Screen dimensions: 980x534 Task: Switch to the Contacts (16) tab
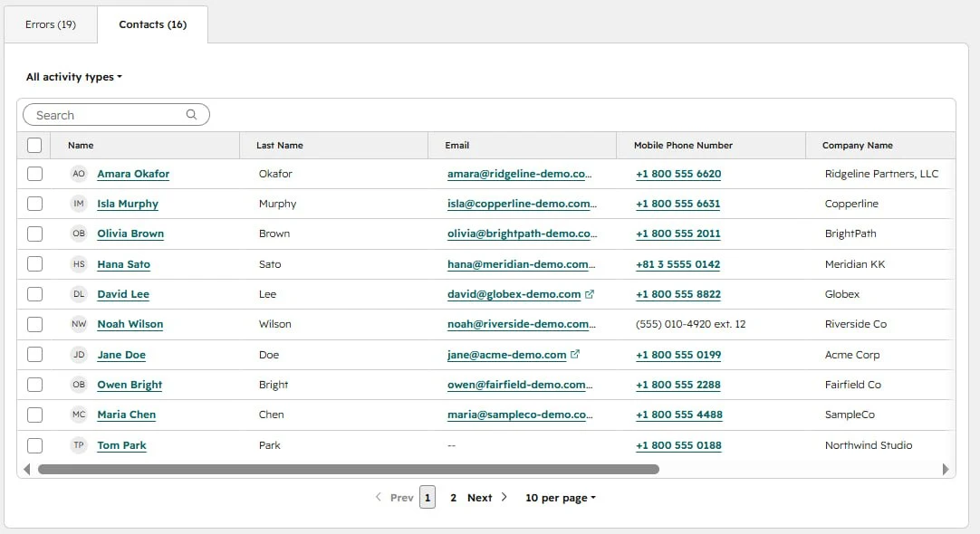tap(152, 24)
